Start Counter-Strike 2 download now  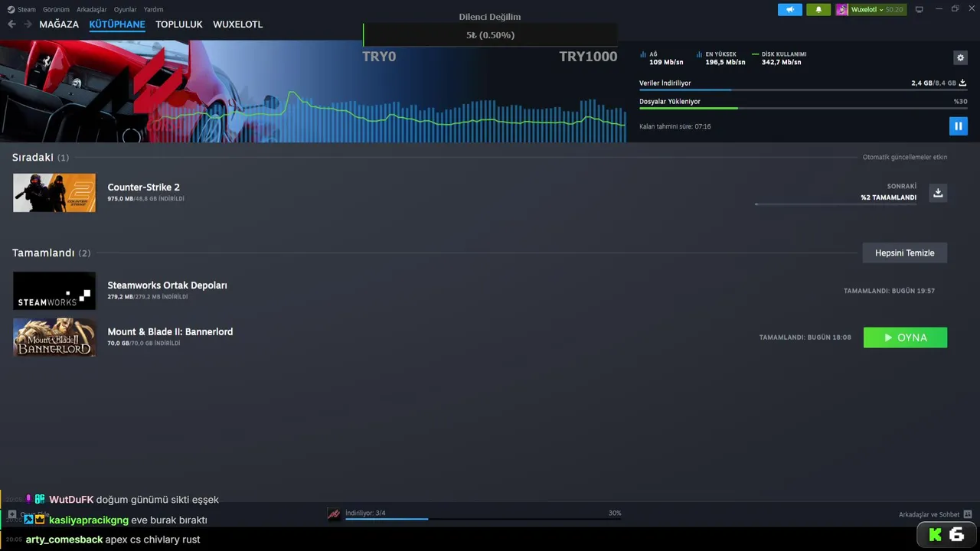938,193
